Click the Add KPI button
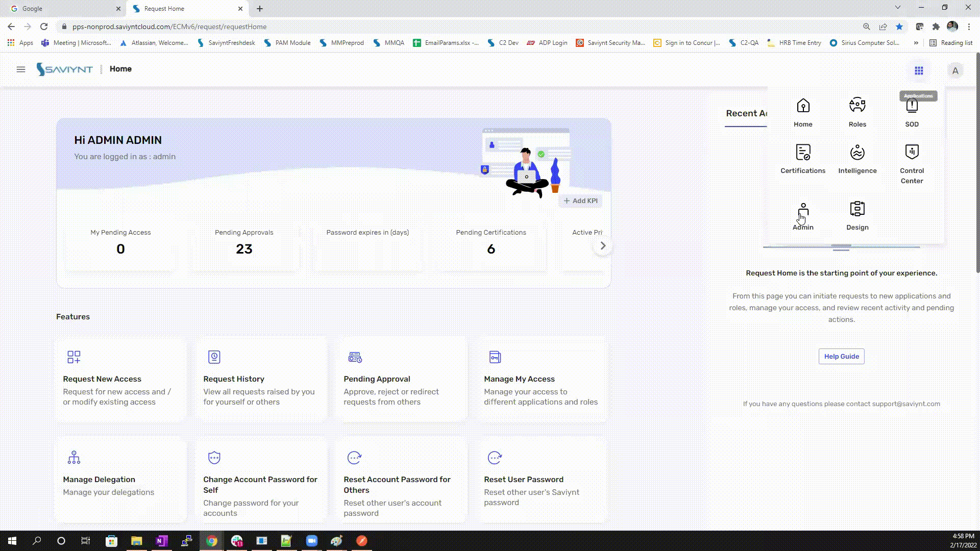 click(x=580, y=201)
